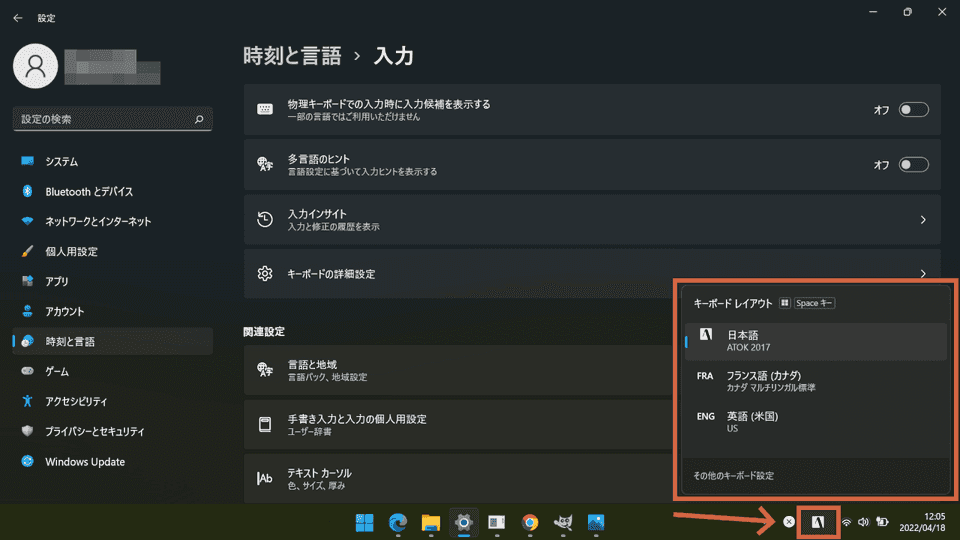Click the 入力インサイト history icon
Image resolution: width=960 pixels, height=540 pixels.
coord(264,219)
